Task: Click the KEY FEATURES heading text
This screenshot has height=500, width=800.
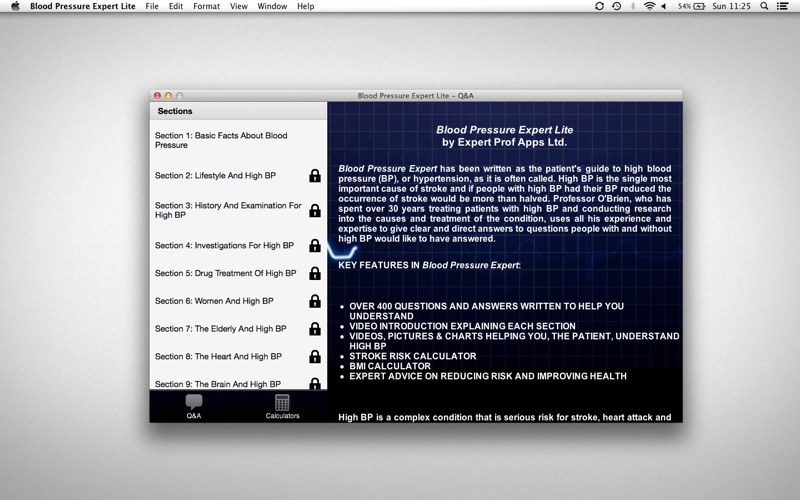Action: coord(429,265)
